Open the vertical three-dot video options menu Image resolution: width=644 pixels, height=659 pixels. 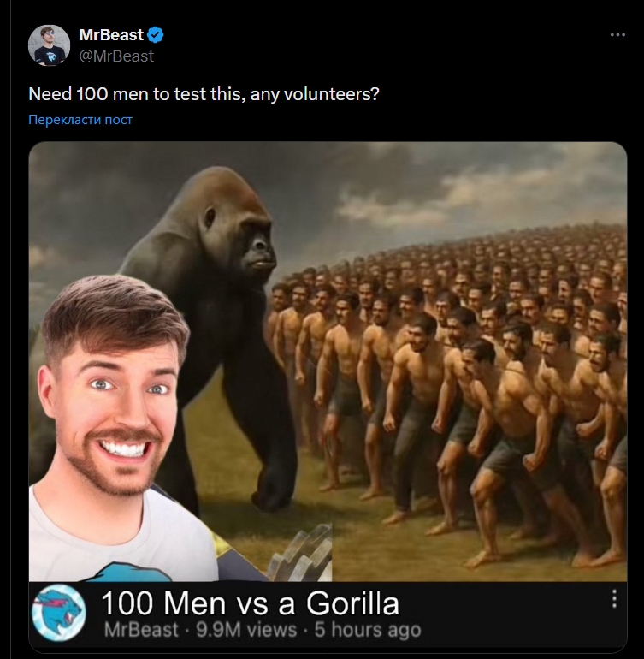(x=613, y=599)
